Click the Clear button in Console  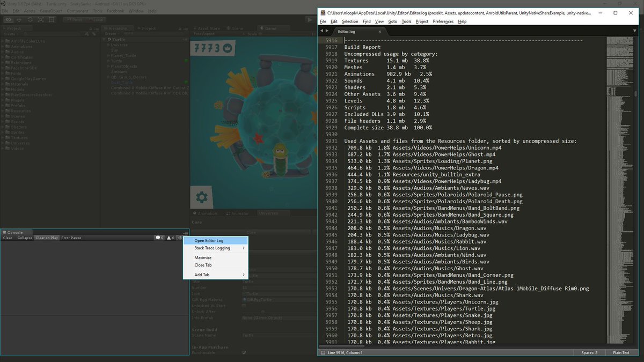point(8,238)
